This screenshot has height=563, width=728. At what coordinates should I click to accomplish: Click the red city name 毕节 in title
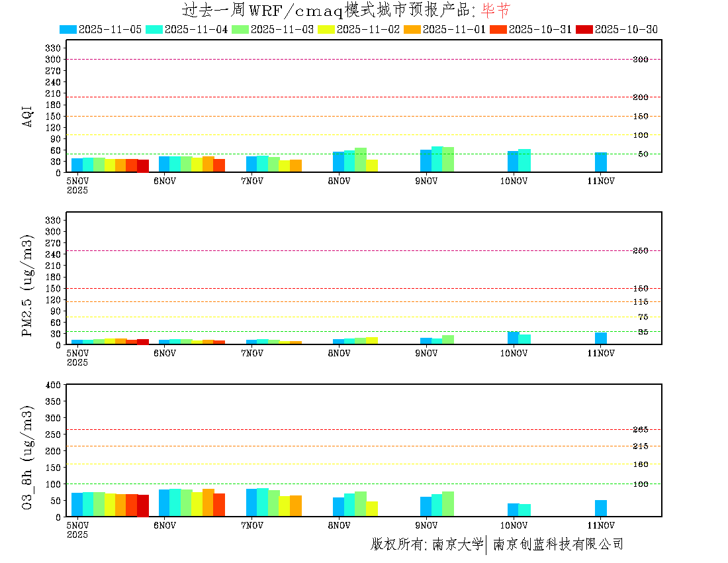496,10
